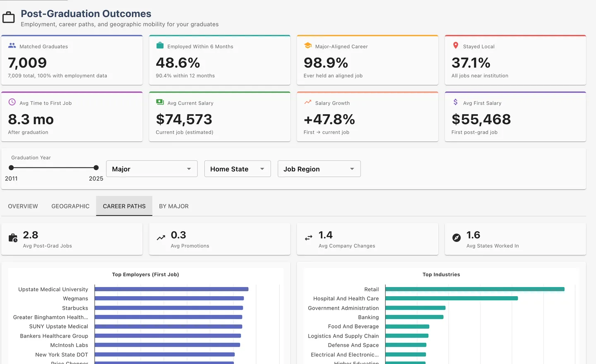Click the Banking bar in Top Industries
596x364 pixels.
click(414, 317)
